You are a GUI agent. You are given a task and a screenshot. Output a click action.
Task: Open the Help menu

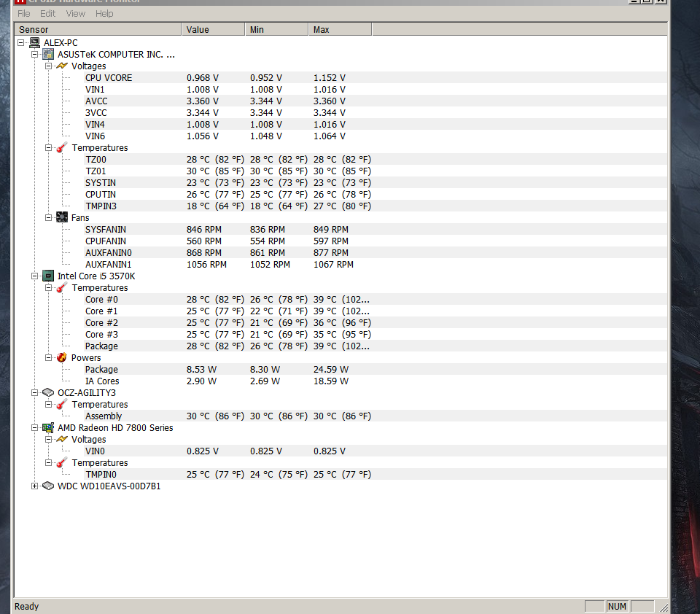click(x=104, y=14)
